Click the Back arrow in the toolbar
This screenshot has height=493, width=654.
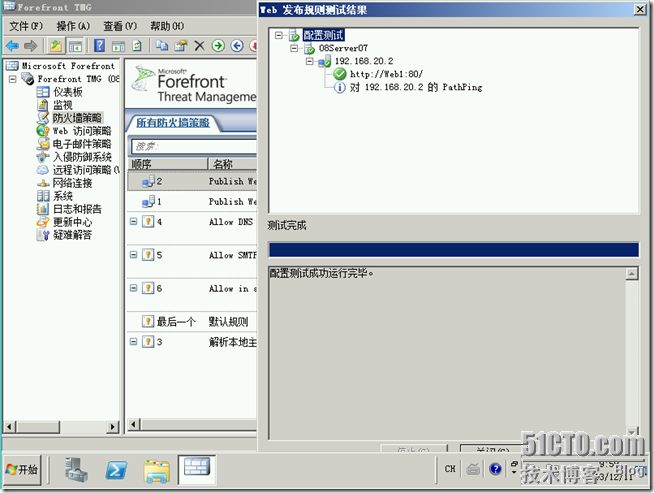12,45
